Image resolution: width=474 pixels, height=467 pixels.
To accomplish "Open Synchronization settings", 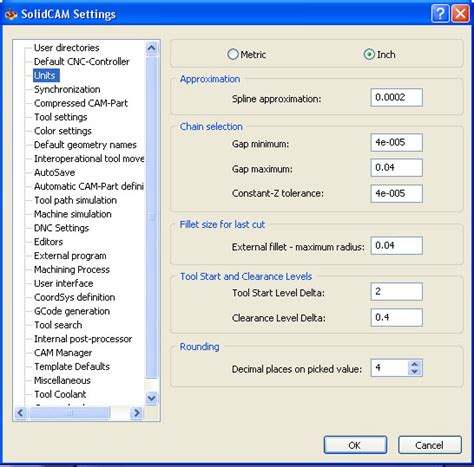I will coord(67,89).
